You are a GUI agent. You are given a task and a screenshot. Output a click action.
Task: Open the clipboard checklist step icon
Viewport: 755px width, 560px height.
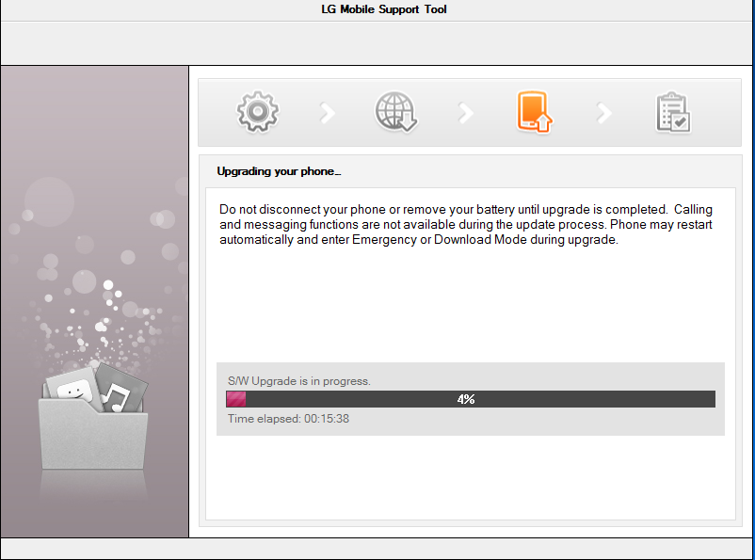point(672,114)
